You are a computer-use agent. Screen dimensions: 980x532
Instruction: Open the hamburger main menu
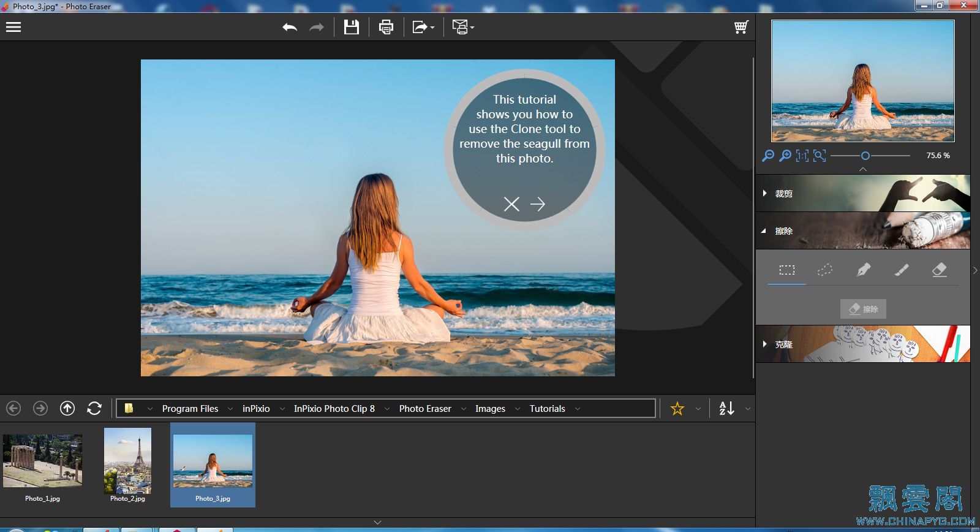13,27
